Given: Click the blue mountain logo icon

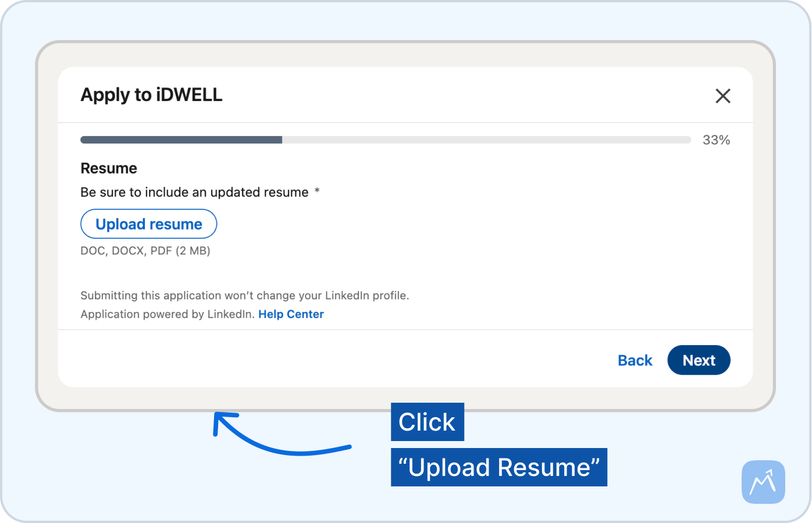Looking at the screenshot, I should pyautogui.click(x=763, y=482).
